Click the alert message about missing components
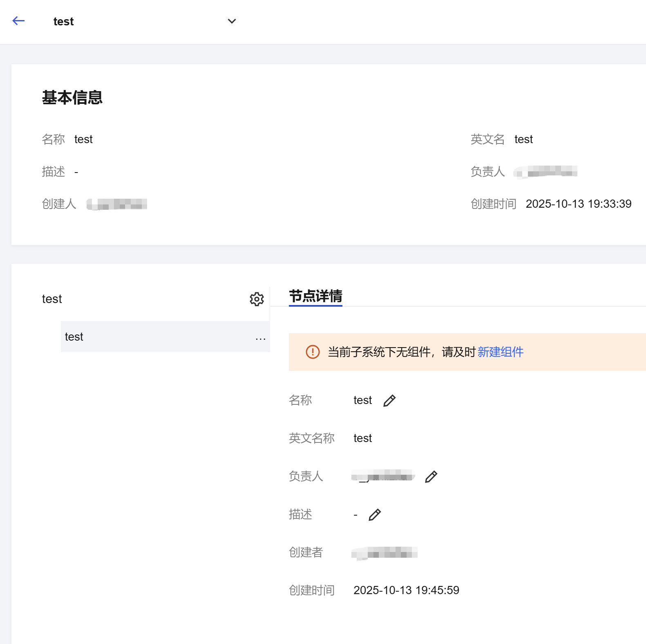 (401, 352)
